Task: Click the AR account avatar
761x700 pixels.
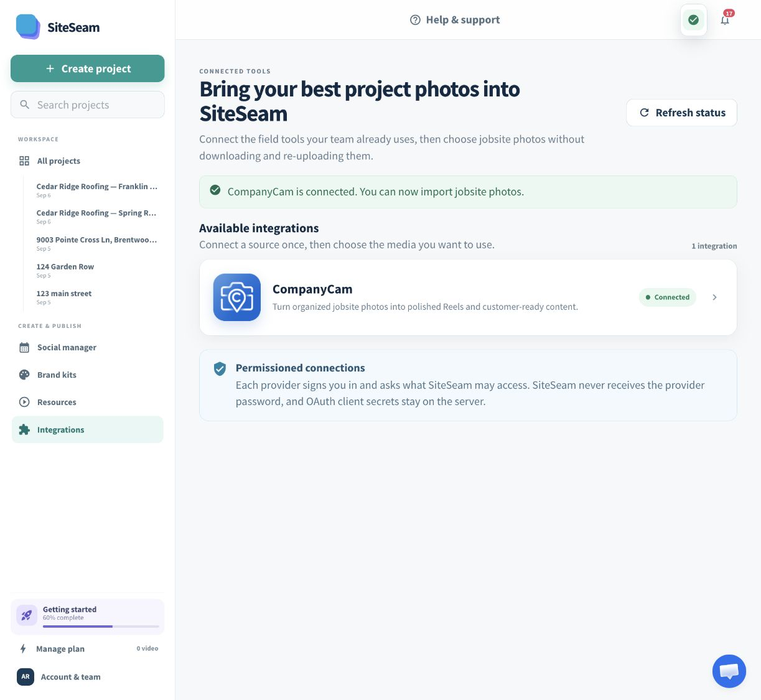Action: pos(26,676)
